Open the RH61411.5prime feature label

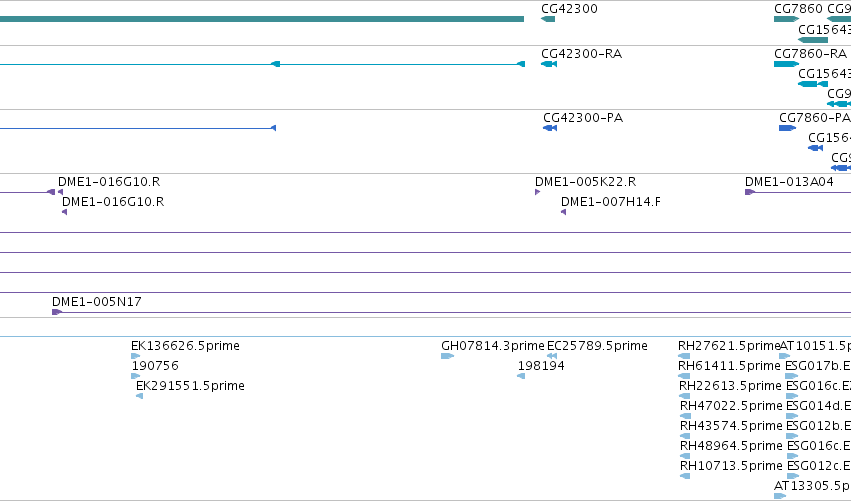(729, 366)
